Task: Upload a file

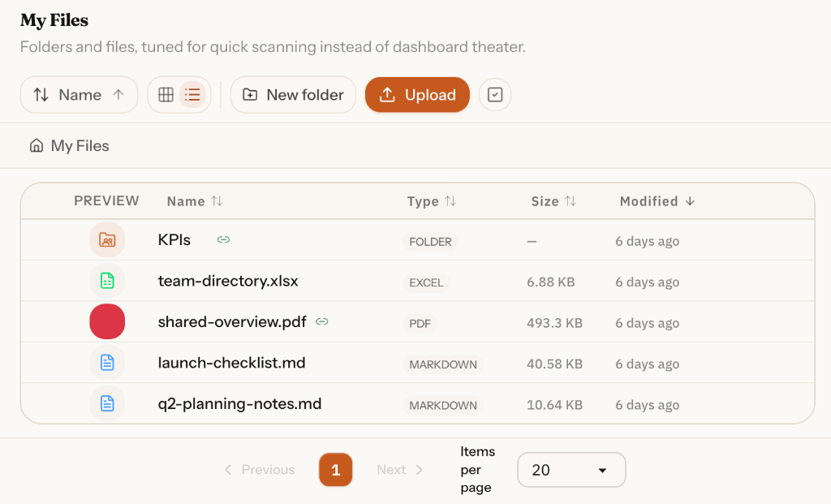Action: click(418, 95)
